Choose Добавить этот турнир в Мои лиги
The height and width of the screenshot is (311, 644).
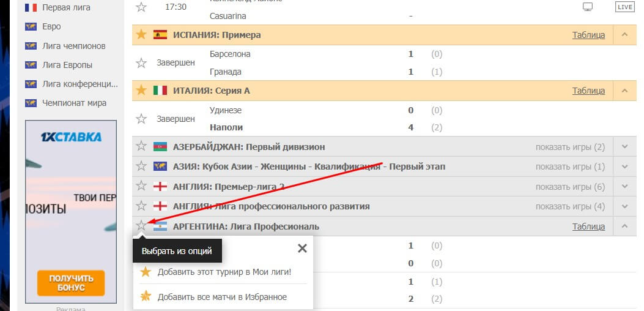tap(224, 272)
